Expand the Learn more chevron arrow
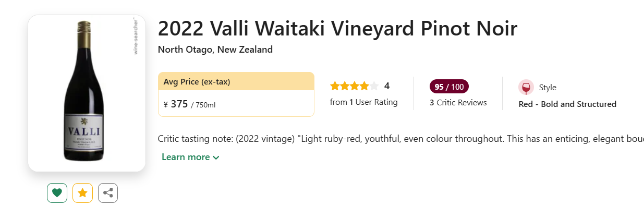This screenshot has width=644, height=218. coord(216,158)
